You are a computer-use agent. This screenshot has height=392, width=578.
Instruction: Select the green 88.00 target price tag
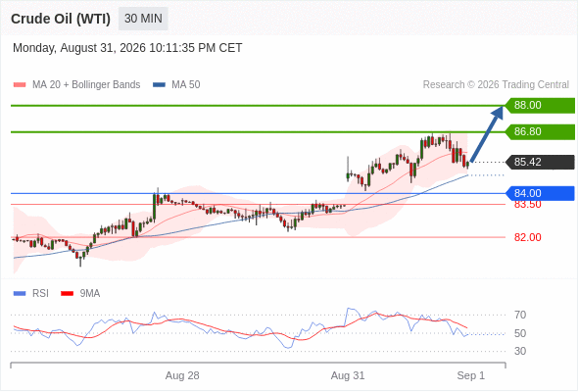point(540,106)
